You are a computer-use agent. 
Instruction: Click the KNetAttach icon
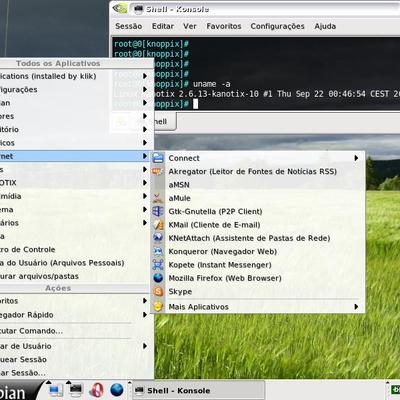158,238
